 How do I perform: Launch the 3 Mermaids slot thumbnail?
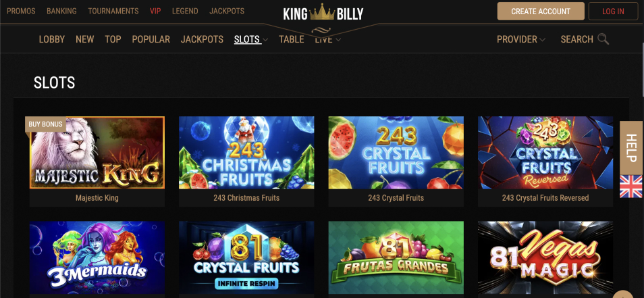[x=97, y=257]
